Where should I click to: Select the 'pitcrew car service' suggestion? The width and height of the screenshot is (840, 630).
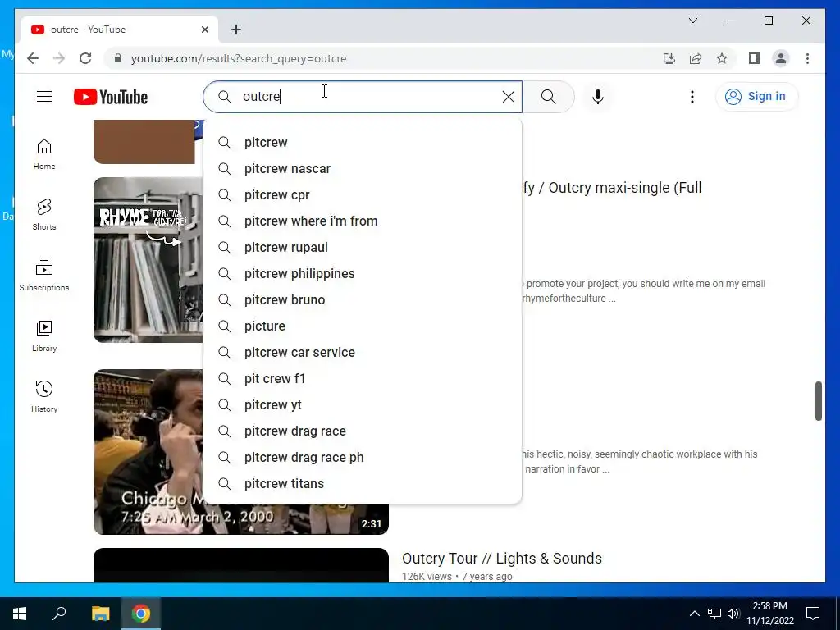tap(362, 353)
